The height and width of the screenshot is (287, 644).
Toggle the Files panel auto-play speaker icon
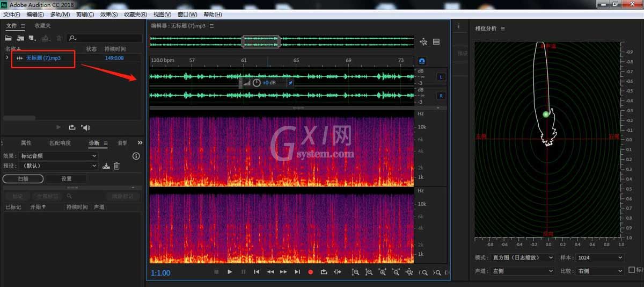(86, 127)
